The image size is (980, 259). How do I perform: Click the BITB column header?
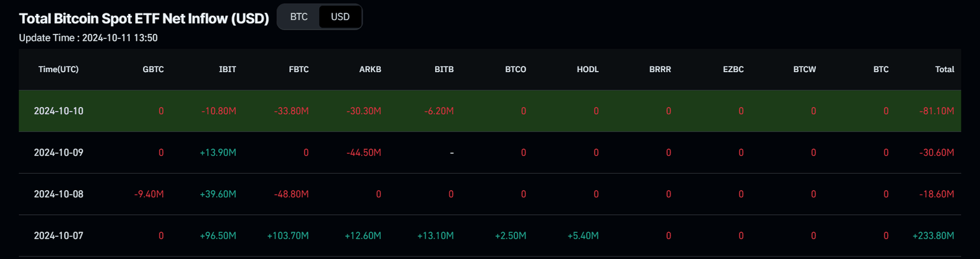pos(443,70)
